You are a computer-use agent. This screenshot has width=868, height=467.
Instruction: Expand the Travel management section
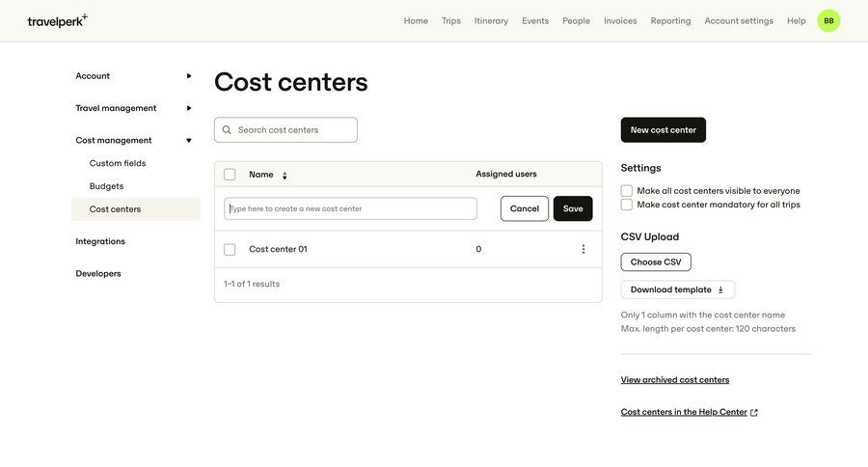[x=189, y=108]
